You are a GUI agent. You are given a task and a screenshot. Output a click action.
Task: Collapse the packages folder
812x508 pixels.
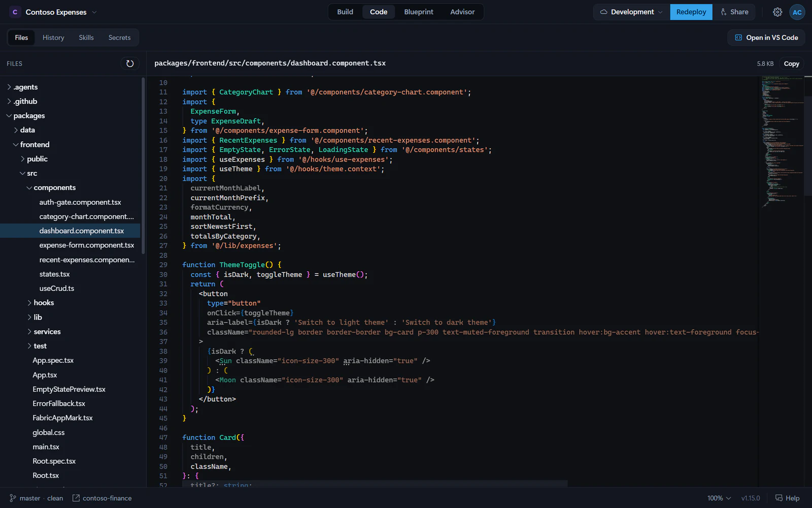[x=9, y=116]
